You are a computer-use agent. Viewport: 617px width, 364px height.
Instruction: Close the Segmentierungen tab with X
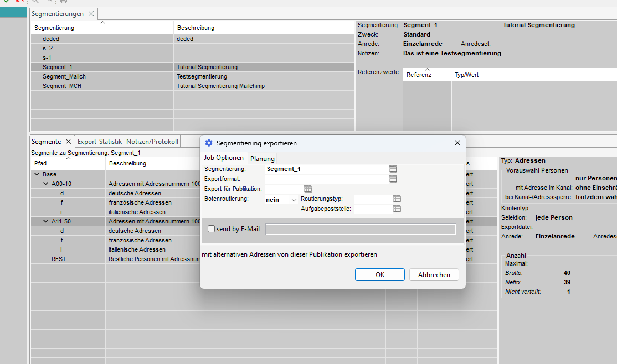coord(91,14)
